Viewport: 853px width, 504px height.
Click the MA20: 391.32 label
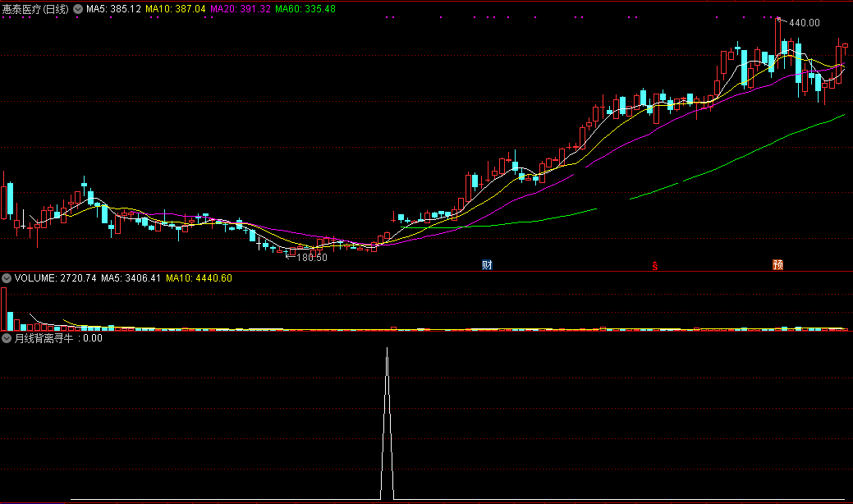[241, 9]
